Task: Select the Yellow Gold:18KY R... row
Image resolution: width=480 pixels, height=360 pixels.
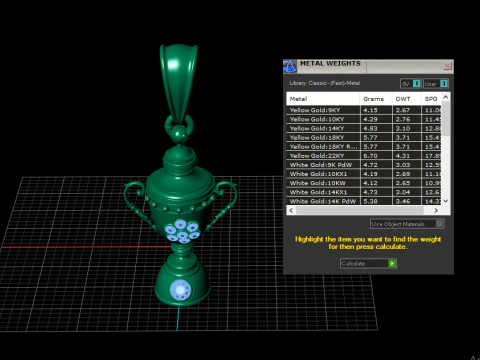Action: click(x=364, y=147)
